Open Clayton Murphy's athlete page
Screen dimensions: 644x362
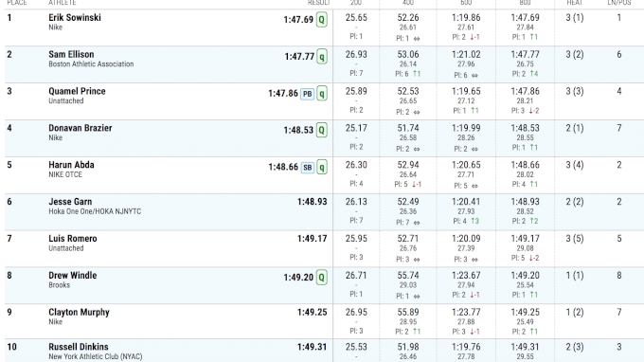click(79, 313)
